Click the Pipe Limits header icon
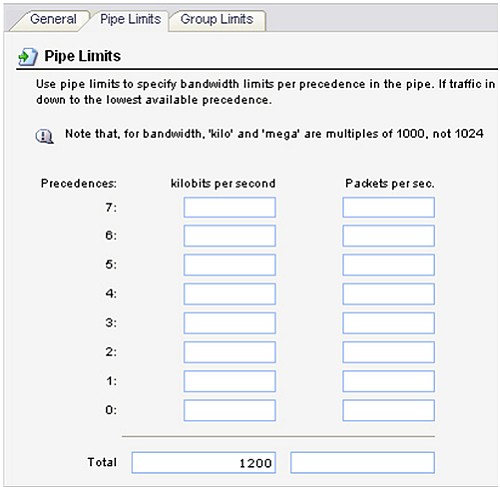500x487 pixels. pyautogui.click(x=27, y=56)
